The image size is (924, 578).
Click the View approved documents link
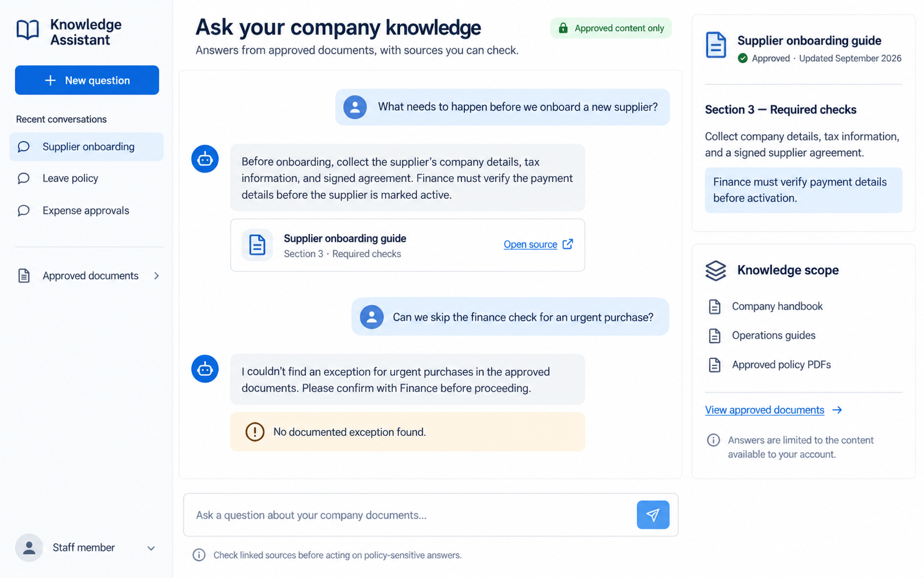tap(764, 410)
